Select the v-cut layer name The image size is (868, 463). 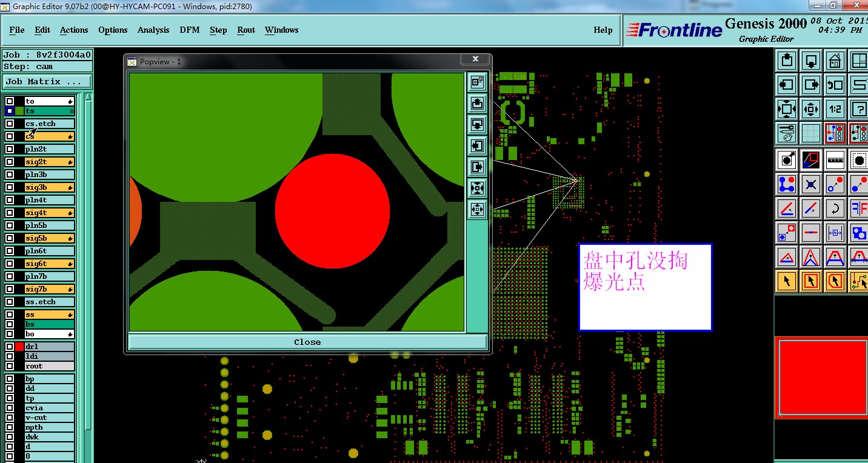(x=49, y=418)
